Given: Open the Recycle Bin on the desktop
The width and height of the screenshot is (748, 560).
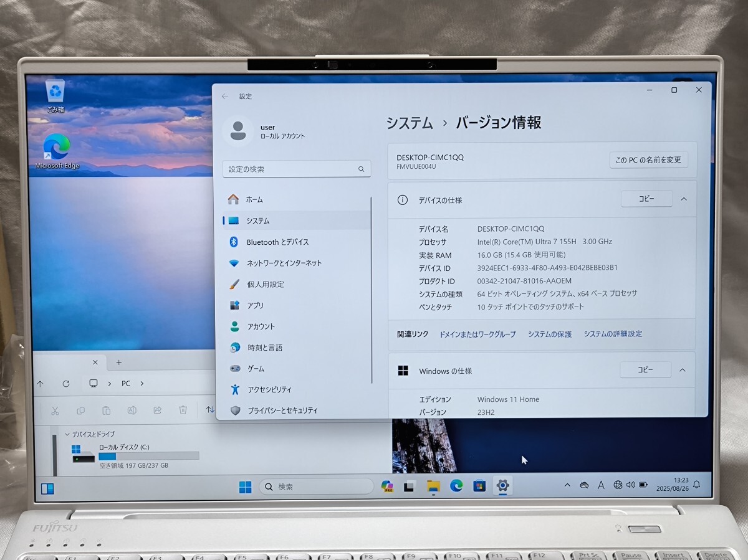Looking at the screenshot, I should pyautogui.click(x=55, y=89).
